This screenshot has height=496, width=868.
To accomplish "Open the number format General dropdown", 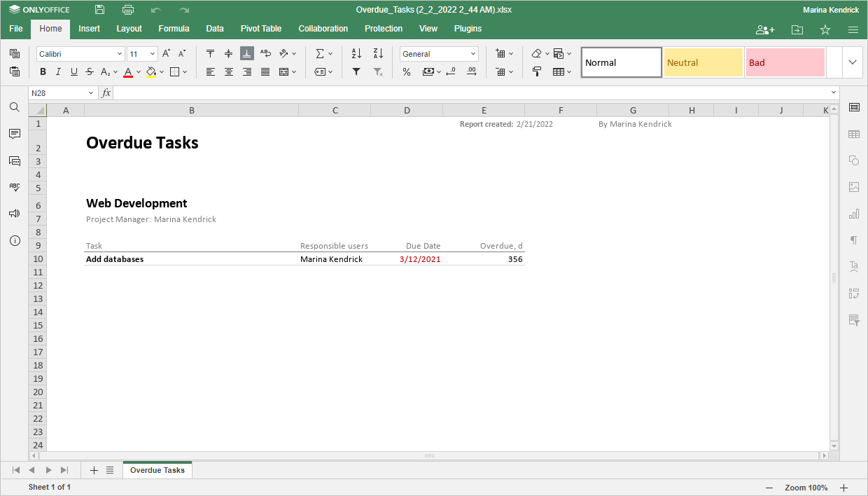I will pyautogui.click(x=473, y=54).
